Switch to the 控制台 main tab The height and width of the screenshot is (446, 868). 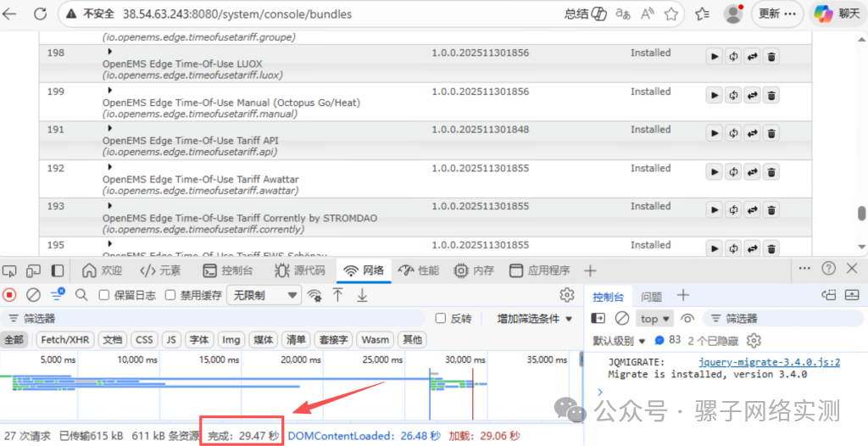click(227, 271)
